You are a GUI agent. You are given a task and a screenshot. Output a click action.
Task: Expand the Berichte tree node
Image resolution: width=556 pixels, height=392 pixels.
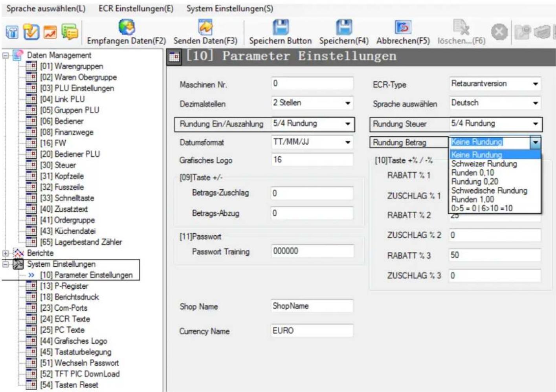coord(6,253)
